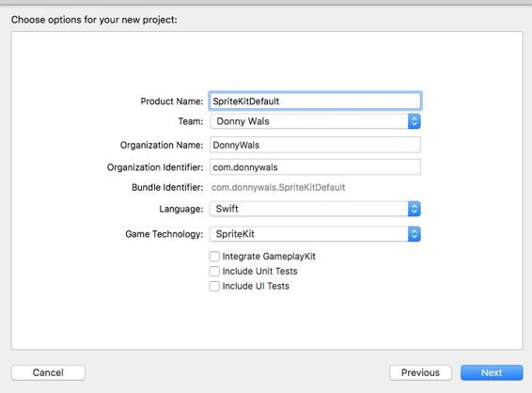Click the "Product Name:" label
This screenshot has width=532, height=393.
pyautogui.click(x=172, y=102)
